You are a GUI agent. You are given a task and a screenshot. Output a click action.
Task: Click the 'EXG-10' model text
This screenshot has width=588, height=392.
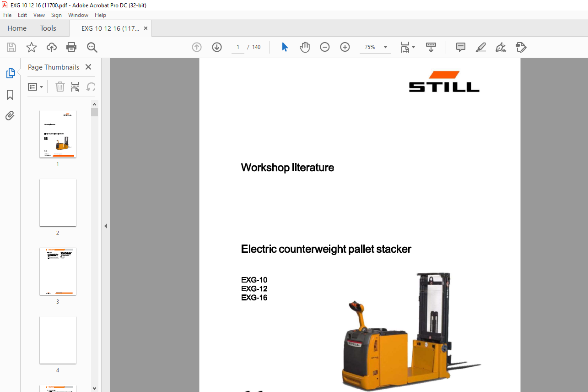[254, 280]
